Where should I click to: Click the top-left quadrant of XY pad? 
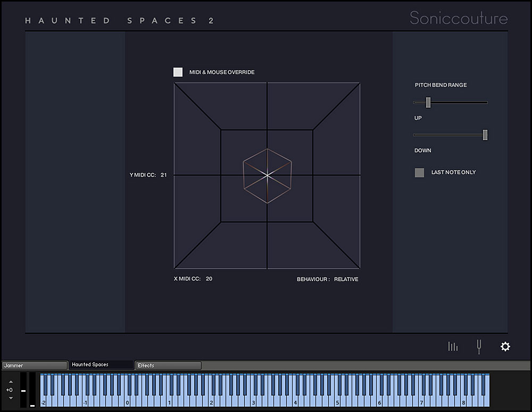click(221, 129)
